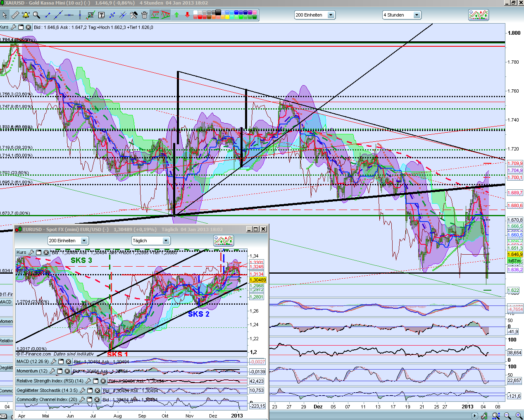Screen dimensions: 524x420
Task: Remove Commodity Channel Index with X button
Action: (x=97, y=400)
